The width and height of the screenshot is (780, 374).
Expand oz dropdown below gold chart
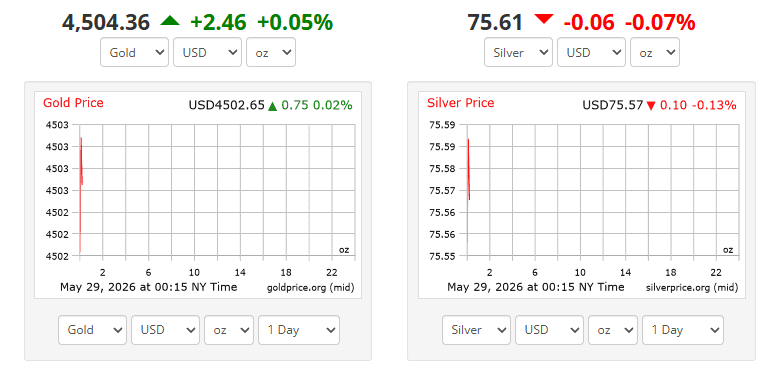229,330
